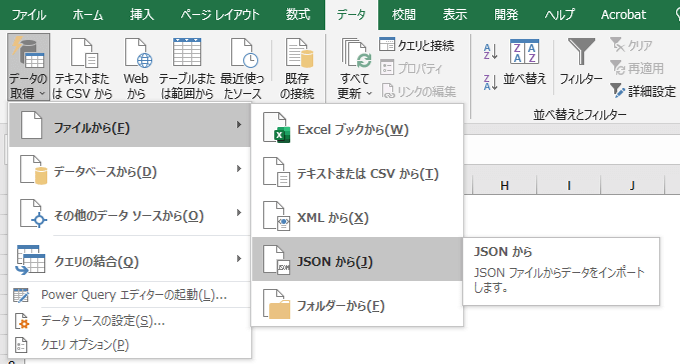Click リンクの編集 in the ribbon

click(419, 91)
